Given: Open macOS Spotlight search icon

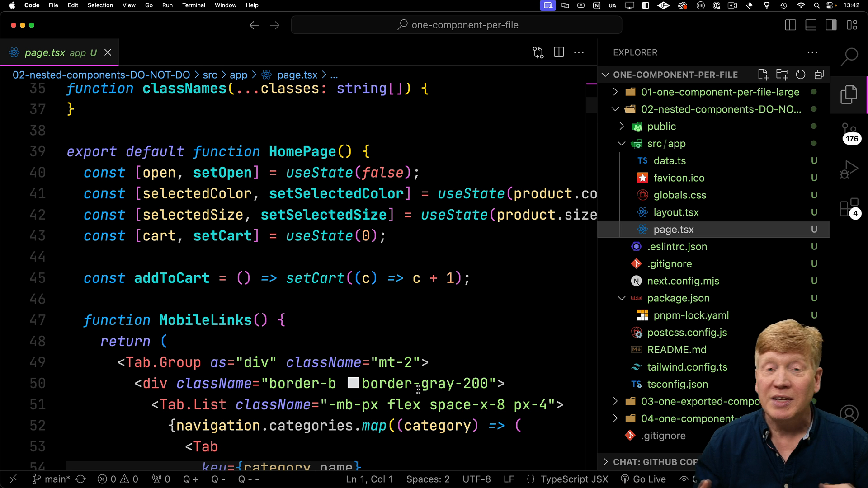Looking at the screenshot, I should tap(816, 5).
